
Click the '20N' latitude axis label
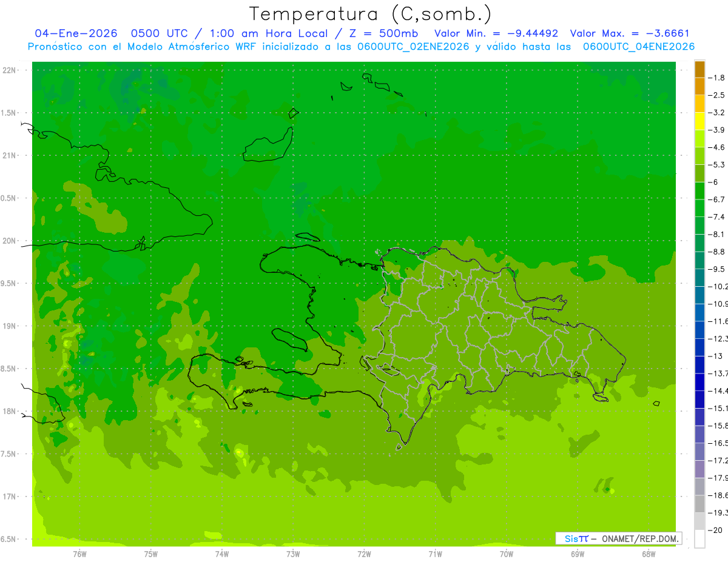(10, 241)
